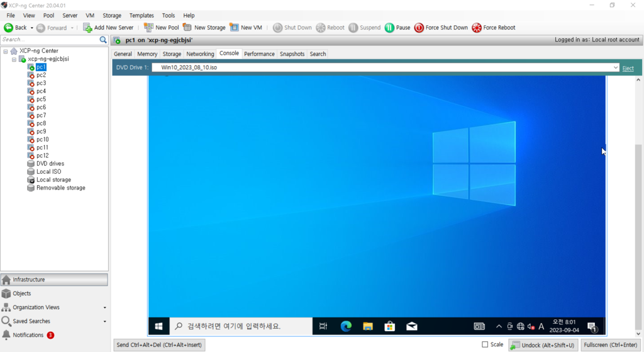Click the New Storage icon
644x352 pixels.
[x=187, y=28]
